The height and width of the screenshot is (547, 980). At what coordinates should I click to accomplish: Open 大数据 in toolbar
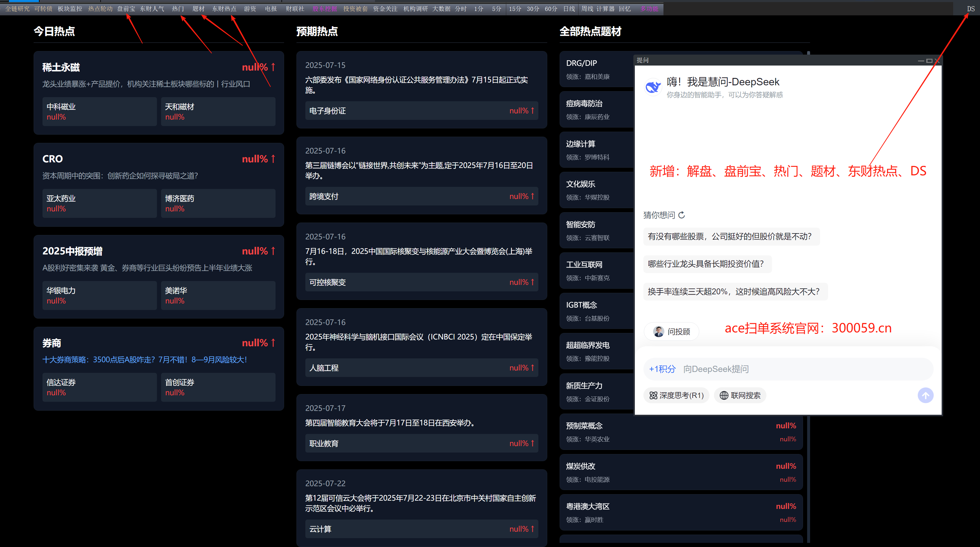[x=441, y=9]
